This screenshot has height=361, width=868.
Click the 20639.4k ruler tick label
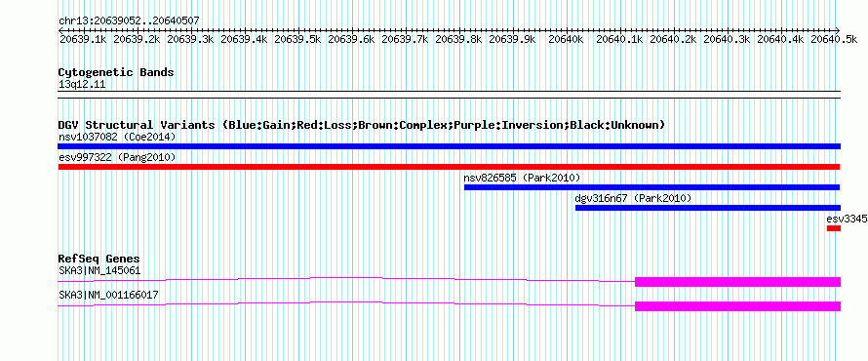(244, 39)
